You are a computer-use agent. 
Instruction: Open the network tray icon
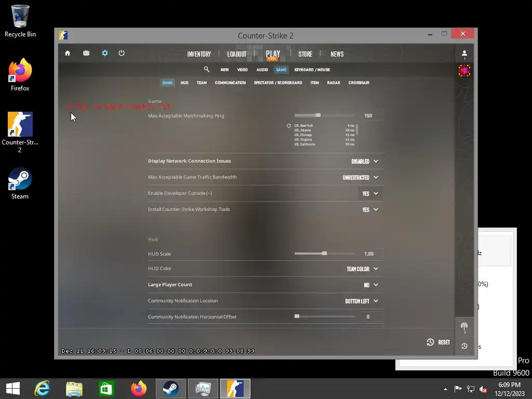(x=471, y=389)
